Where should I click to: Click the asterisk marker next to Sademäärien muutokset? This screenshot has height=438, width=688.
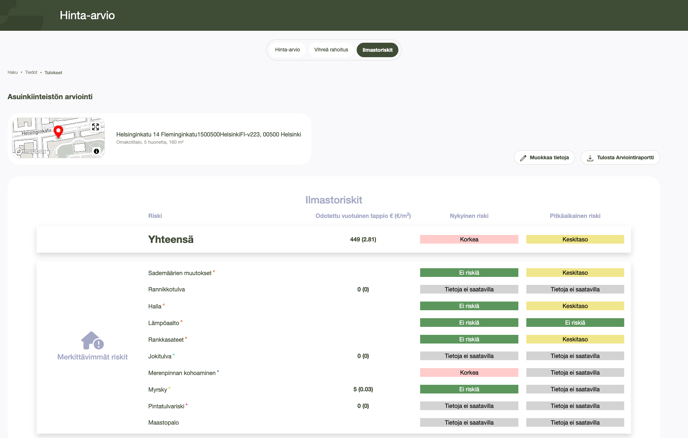tap(213, 272)
